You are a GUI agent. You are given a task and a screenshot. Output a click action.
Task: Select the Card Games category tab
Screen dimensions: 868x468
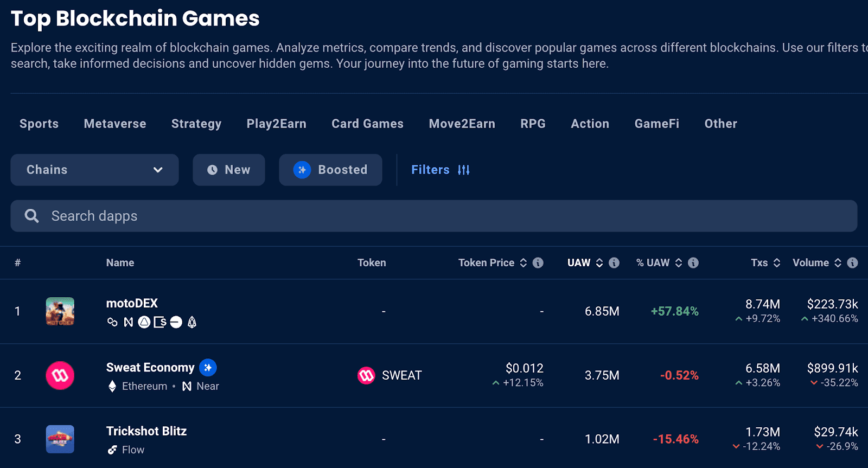click(368, 124)
